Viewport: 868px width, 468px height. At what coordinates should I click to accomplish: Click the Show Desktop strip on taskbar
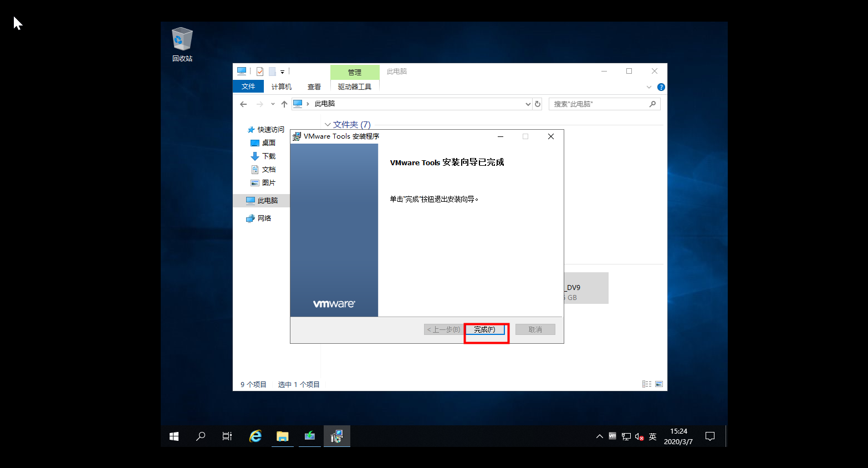point(726,436)
